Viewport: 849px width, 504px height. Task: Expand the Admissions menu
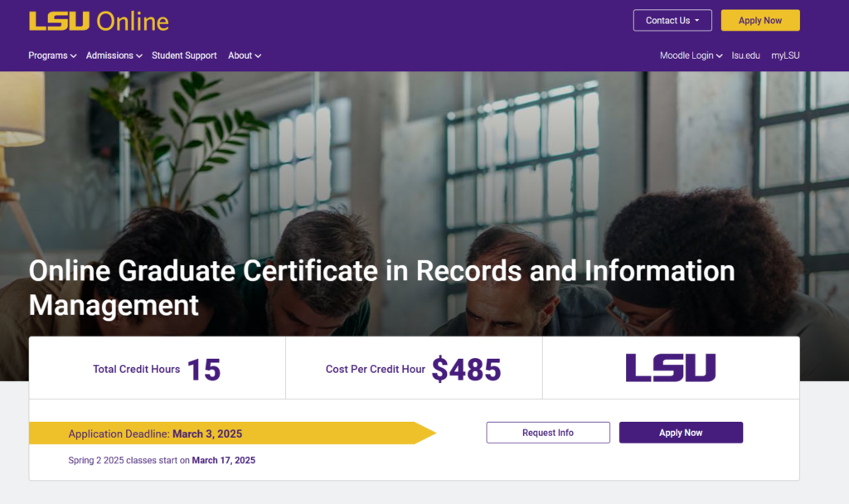coord(114,56)
